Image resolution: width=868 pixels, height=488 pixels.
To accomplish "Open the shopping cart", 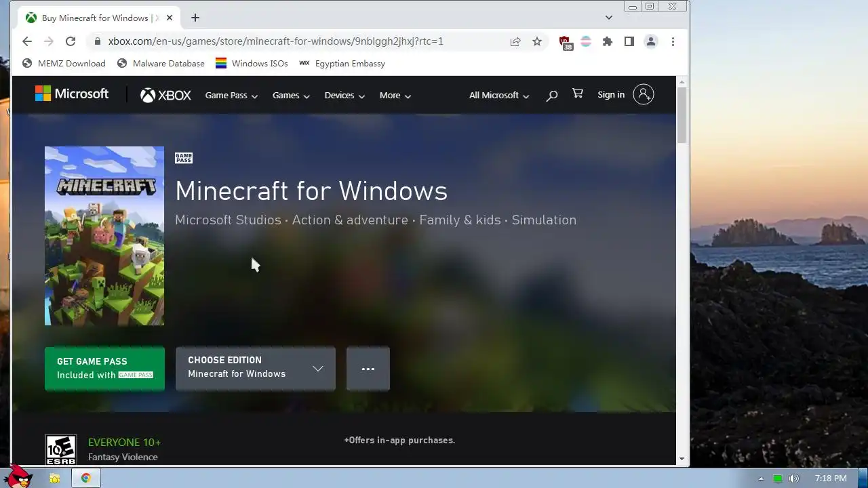I will pyautogui.click(x=578, y=94).
